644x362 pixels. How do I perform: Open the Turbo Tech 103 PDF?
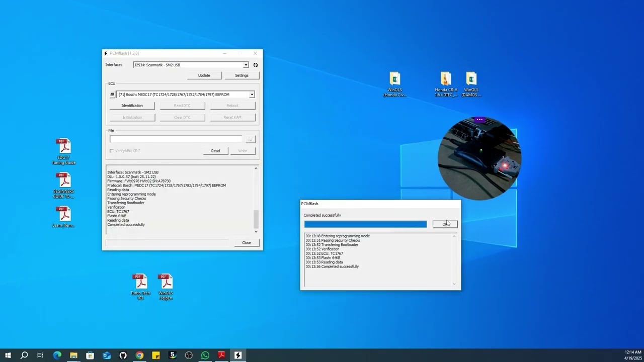coord(140,287)
